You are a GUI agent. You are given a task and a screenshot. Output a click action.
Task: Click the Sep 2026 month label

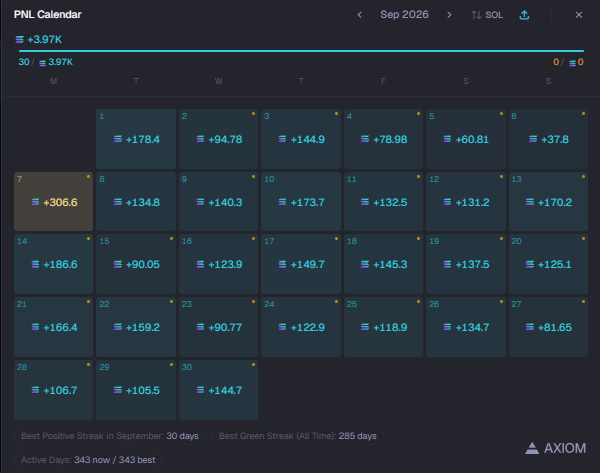pyautogui.click(x=404, y=15)
